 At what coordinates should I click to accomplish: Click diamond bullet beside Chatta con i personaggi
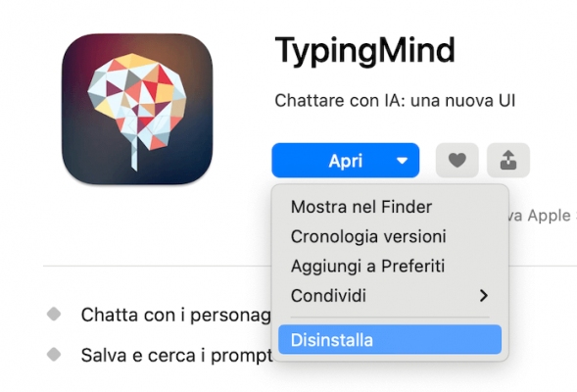pos(54,314)
